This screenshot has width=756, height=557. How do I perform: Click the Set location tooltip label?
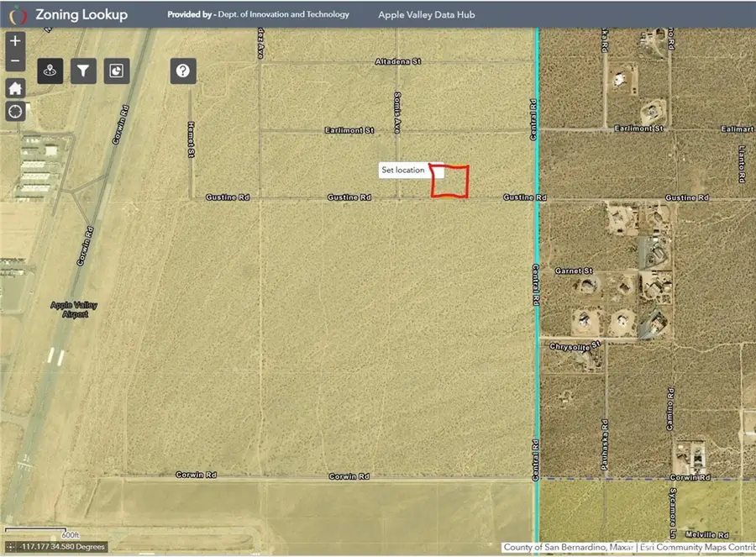point(405,170)
